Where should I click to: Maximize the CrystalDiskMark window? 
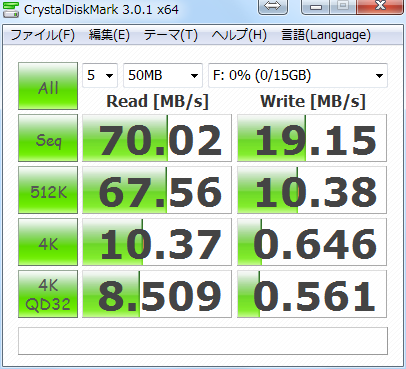(343, 6)
